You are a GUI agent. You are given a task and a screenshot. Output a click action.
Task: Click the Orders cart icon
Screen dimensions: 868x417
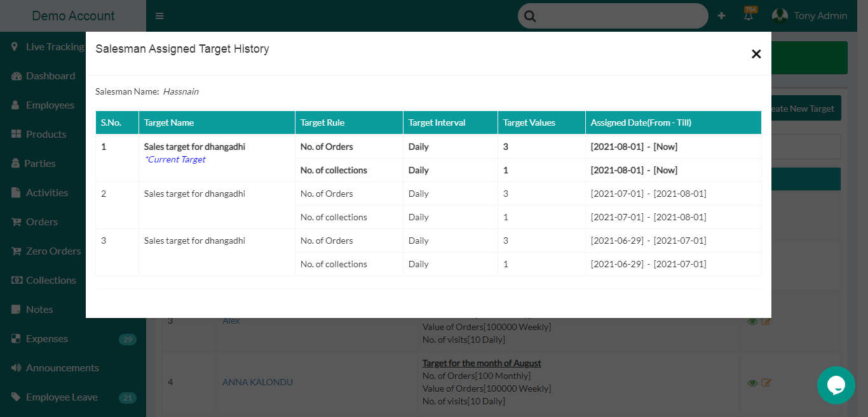coord(17,222)
